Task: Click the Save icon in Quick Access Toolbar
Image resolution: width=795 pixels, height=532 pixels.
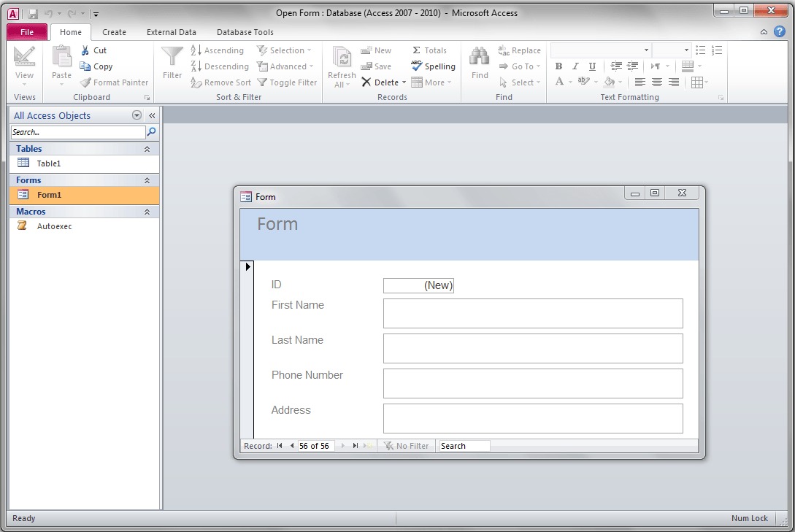Action: (x=33, y=14)
